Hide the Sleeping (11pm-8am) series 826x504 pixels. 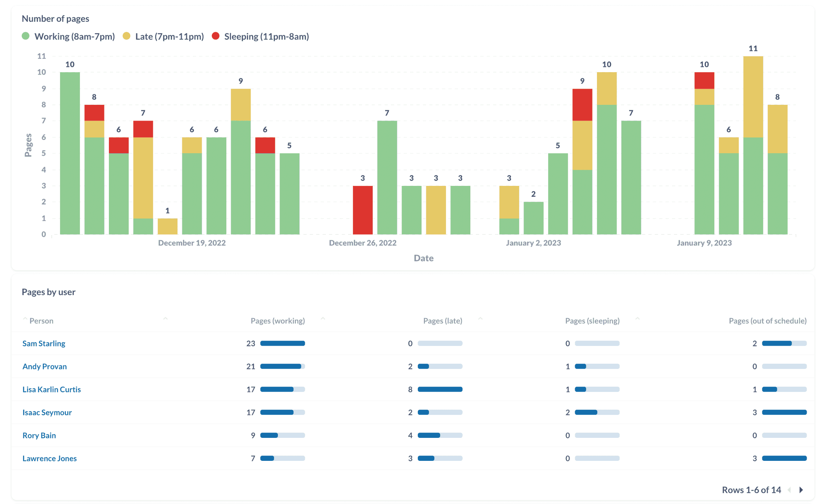click(267, 36)
